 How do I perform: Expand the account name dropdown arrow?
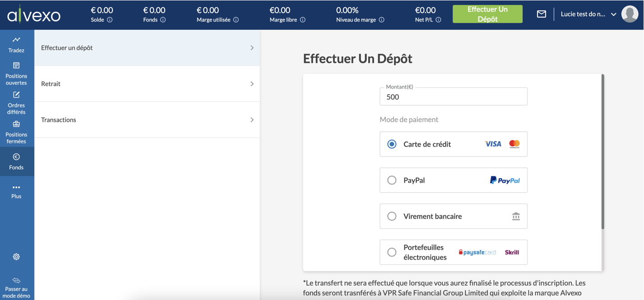click(x=613, y=14)
